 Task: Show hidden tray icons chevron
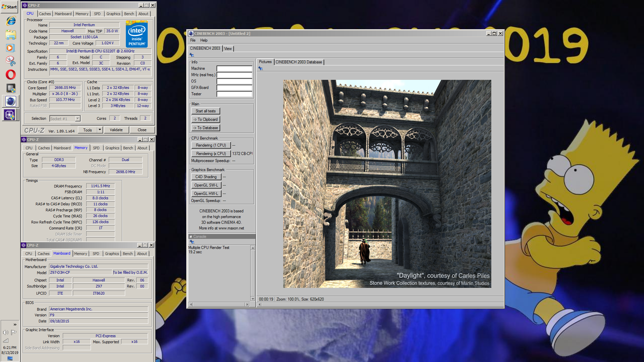click(x=15, y=324)
